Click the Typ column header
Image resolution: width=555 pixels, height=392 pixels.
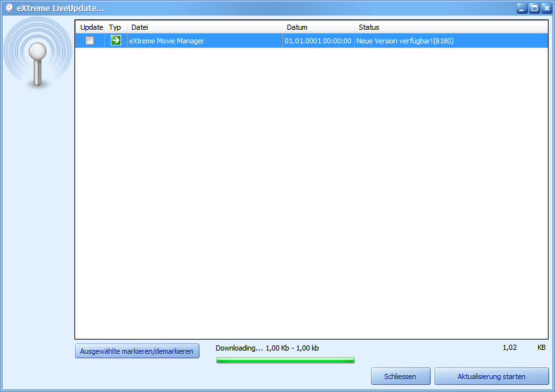click(x=116, y=27)
